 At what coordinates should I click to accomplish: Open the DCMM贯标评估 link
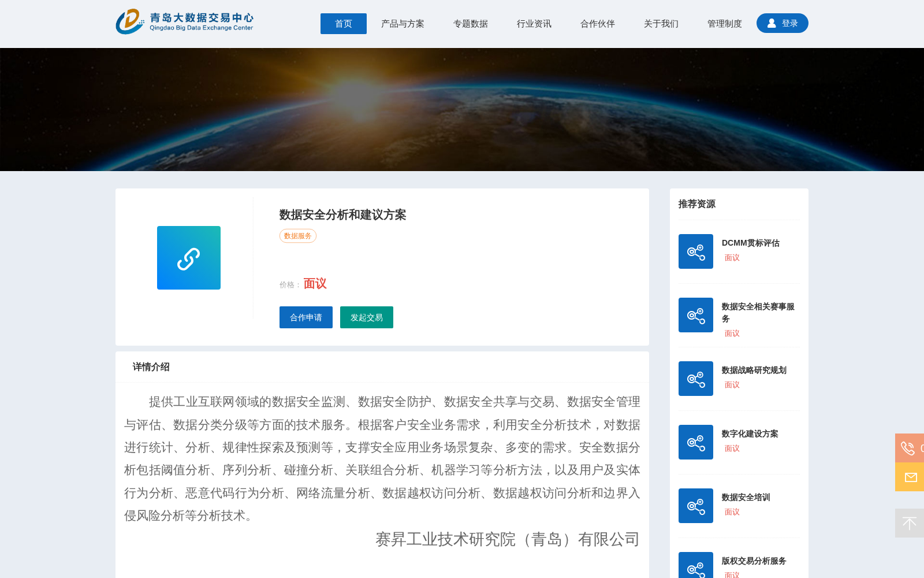pyautogui.click(x=751, y=243)
